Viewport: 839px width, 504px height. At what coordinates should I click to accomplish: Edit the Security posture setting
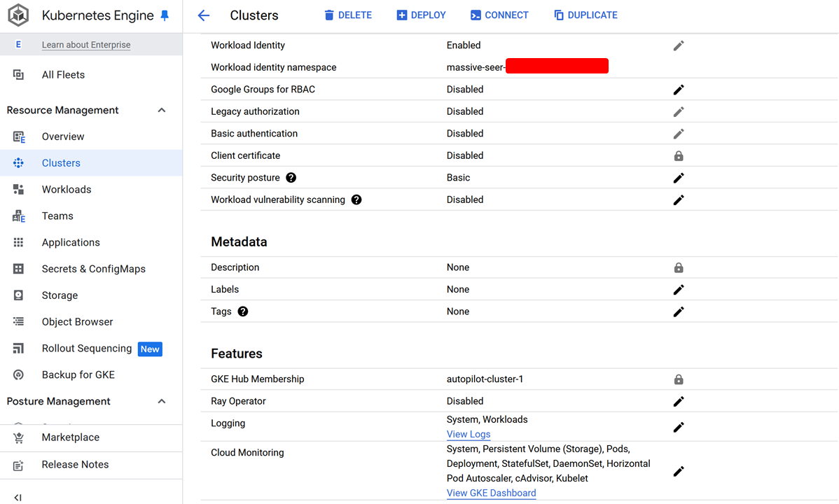[x=679, y=178]
